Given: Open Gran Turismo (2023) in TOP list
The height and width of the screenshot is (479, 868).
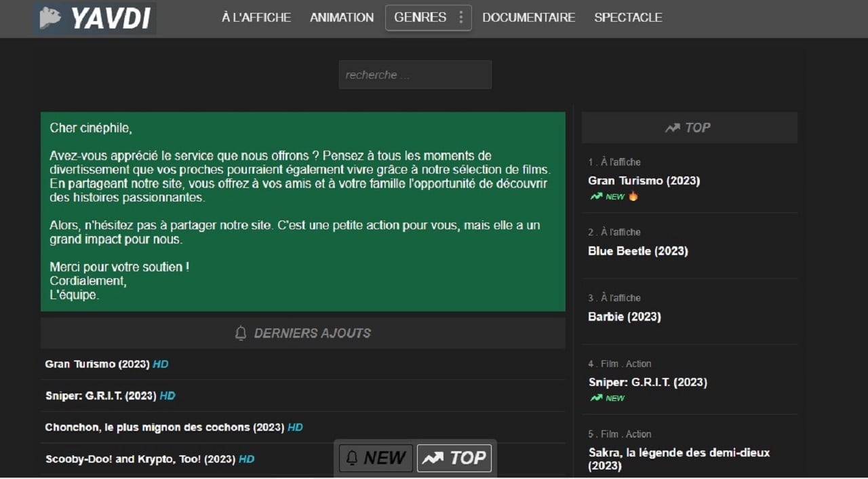Looking at the screenshot, I should point(644,180).
